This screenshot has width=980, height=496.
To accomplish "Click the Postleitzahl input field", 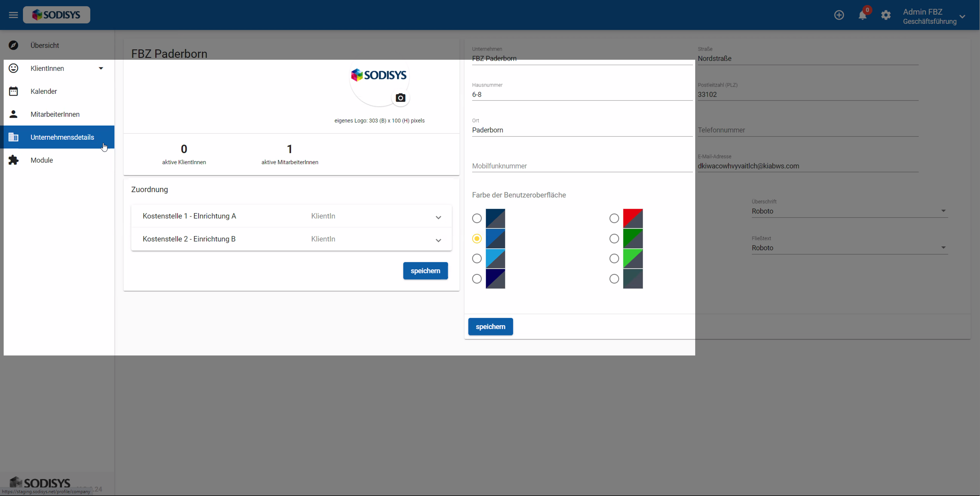I will [808, 94].
